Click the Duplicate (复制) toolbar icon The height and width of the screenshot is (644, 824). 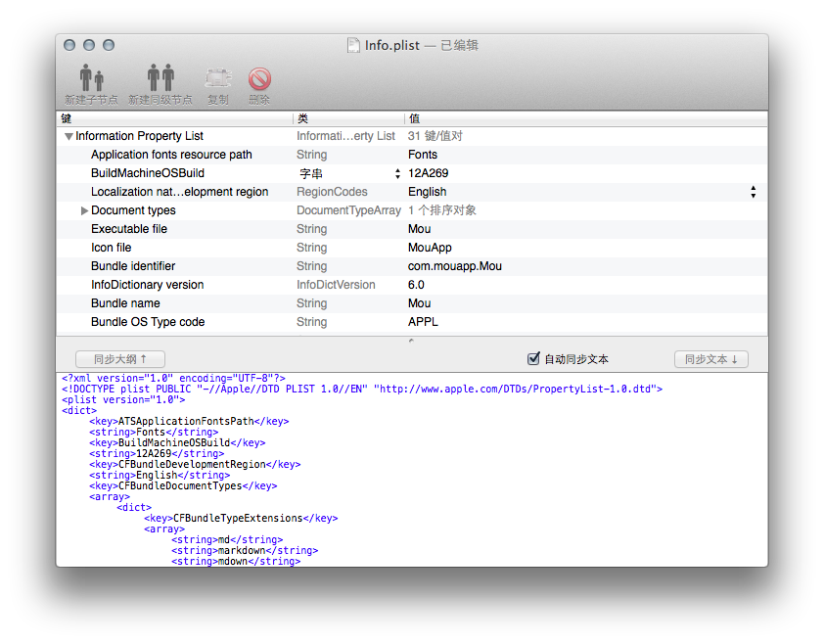[217, 78]
